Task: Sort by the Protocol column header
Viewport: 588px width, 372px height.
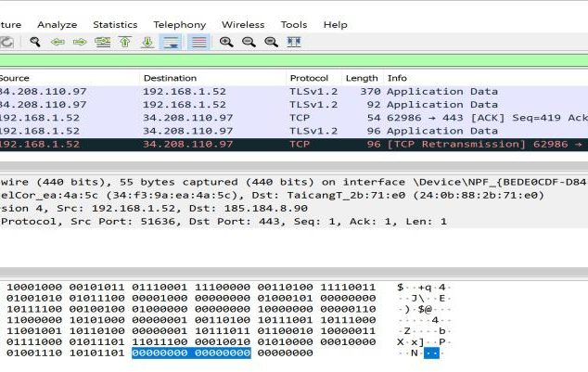Action: [309, 78]
